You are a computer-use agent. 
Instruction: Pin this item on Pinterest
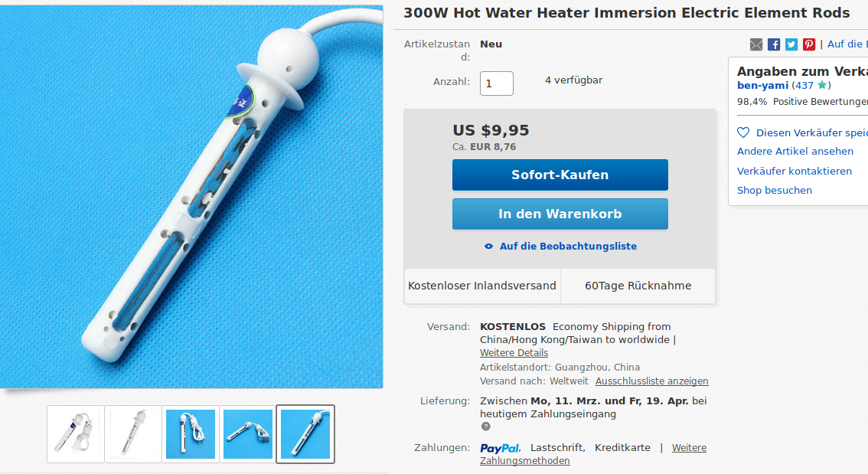tap(809, 44)
